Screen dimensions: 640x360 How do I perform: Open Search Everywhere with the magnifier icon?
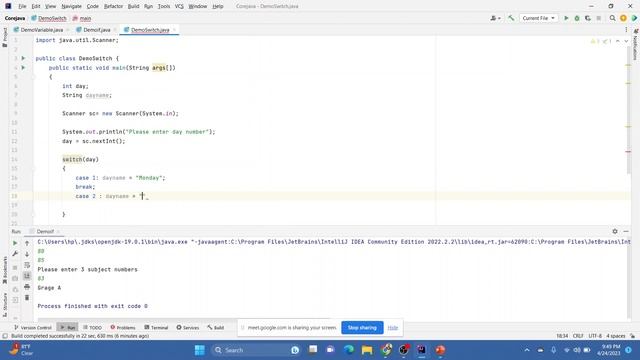[612, 18]
